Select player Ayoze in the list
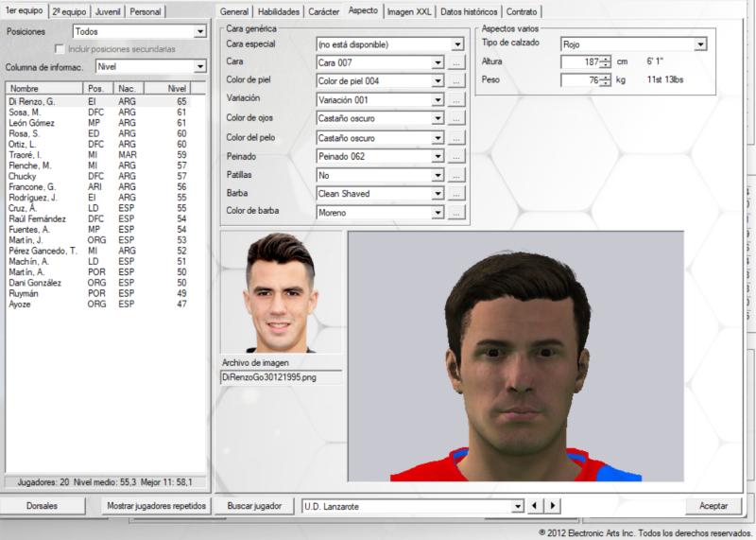Viewport: 756px width, 540px height. [98, 304]
